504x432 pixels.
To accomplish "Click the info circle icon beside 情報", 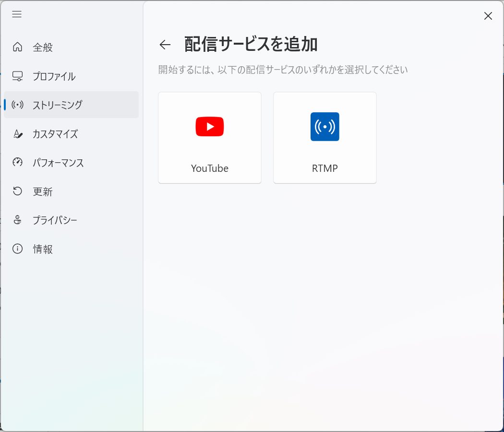I will tap(17, 249).
